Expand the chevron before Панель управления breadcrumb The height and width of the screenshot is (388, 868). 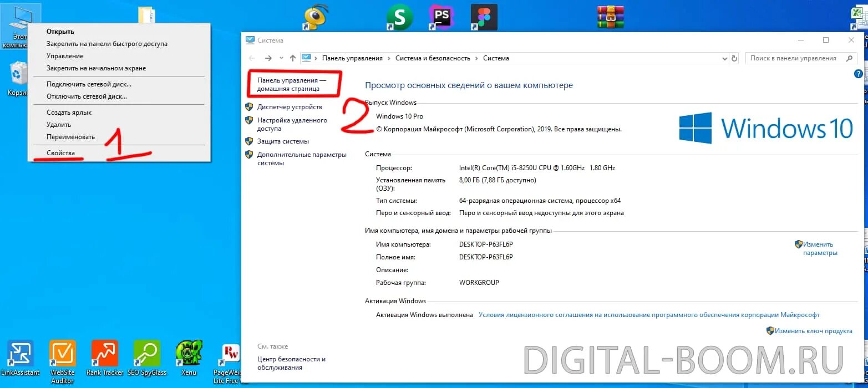pyautogui.click(x=316, y=58)
